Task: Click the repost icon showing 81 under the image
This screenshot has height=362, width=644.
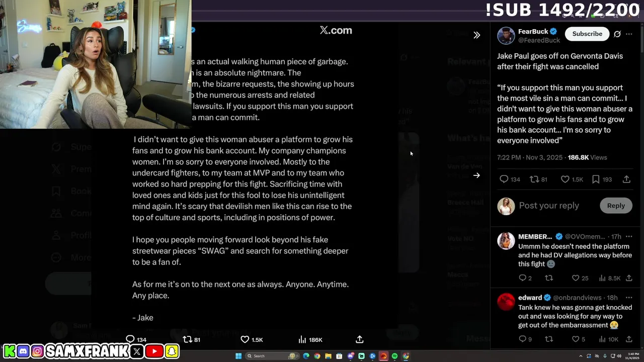Action: (188, 339)
